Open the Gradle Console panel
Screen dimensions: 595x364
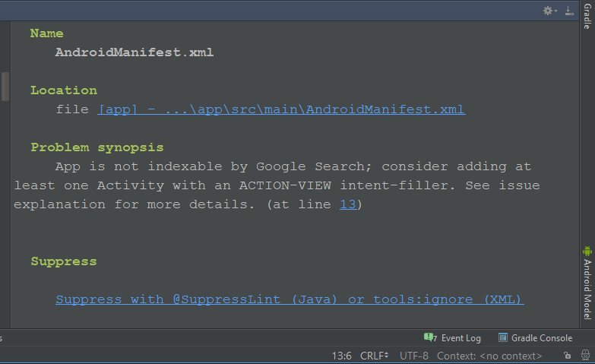(536, 338)
